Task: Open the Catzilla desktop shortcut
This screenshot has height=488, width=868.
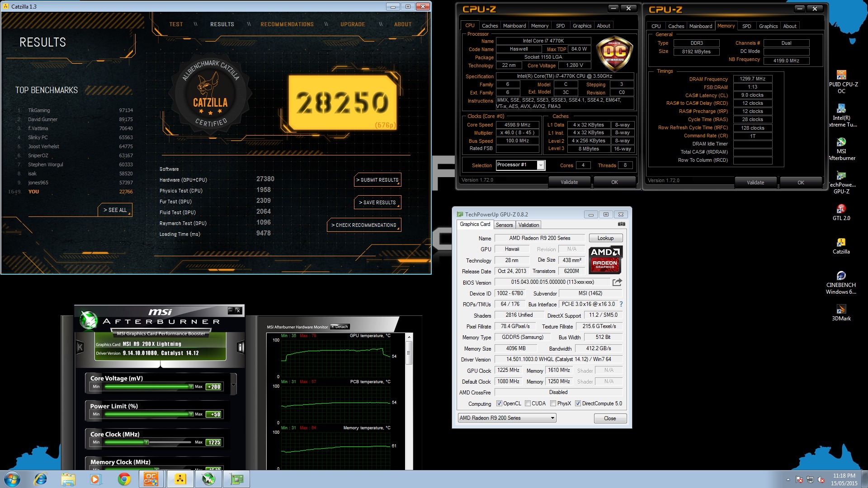Action: pos(841,246)
